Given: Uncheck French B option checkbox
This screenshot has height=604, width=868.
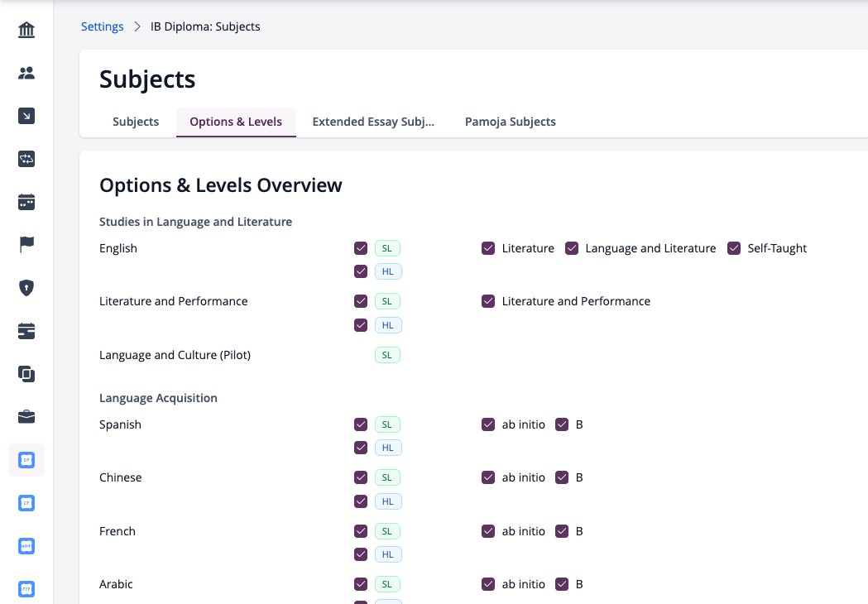Looking at the screenshot, I should (x=562, y=531).
